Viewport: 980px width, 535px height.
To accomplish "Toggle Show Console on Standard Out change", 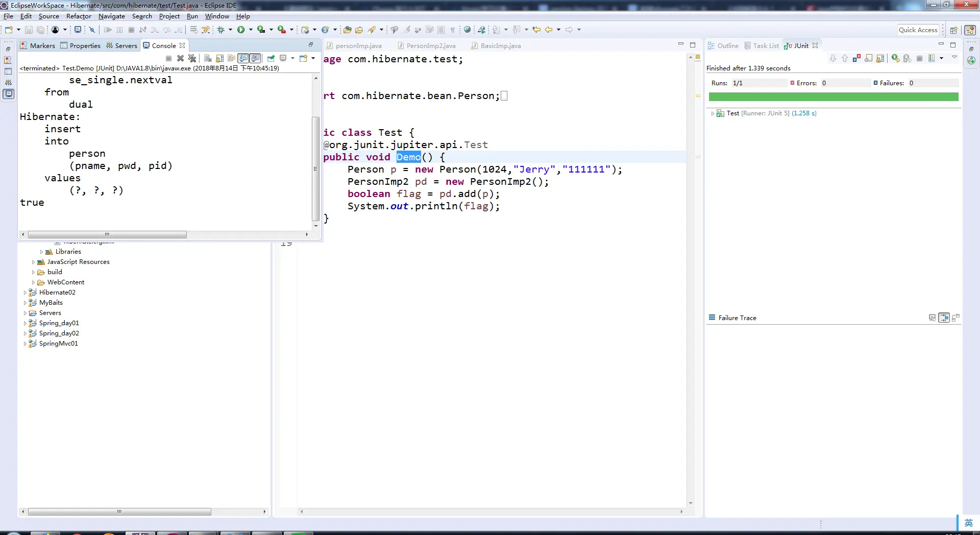I will pos(244,58).
